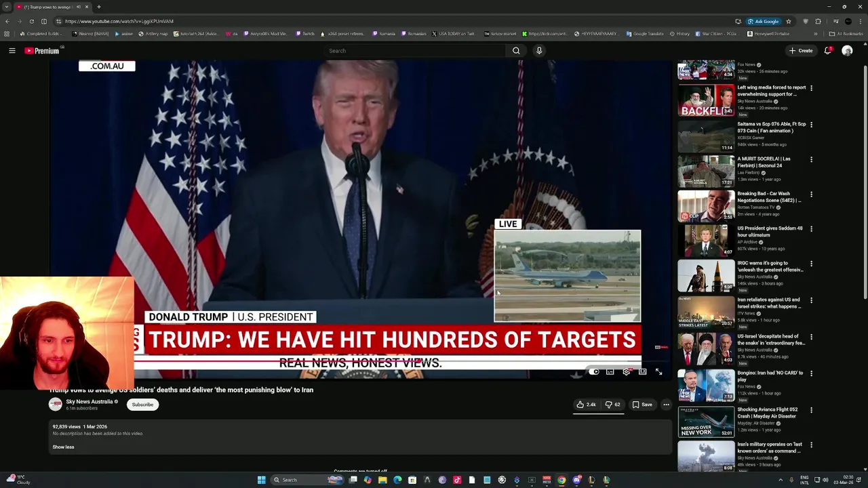Screen dimensions: 868x488
Task: Click the Create button
Action: 801,51
